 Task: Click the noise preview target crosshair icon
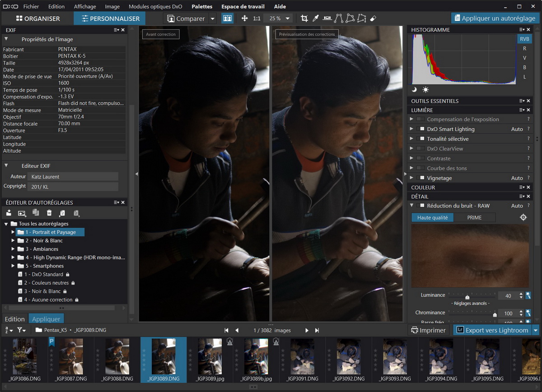(x=523, y=217)
